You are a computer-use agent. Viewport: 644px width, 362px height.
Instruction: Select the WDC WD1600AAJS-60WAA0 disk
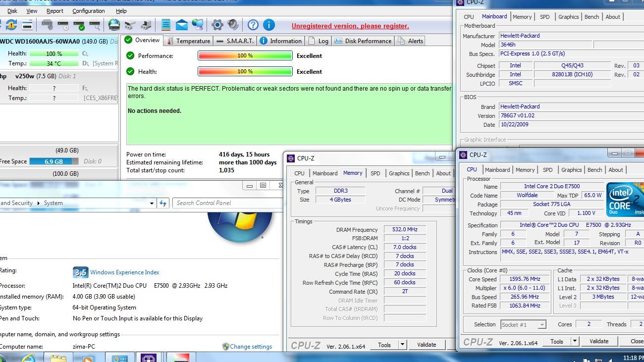pos(59,53)
